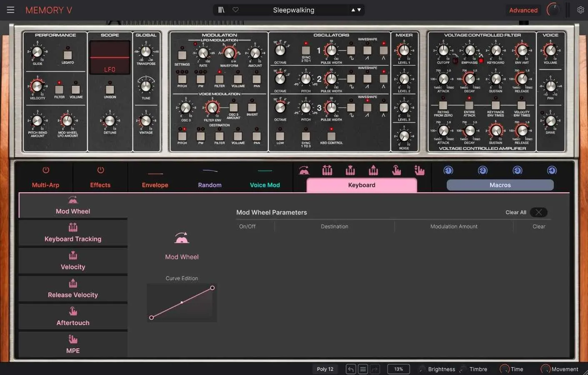The height and width of the screenshot is (375, 588).
Task: Favorite the preset with the heart icon
Action: [x=235, y=10]
